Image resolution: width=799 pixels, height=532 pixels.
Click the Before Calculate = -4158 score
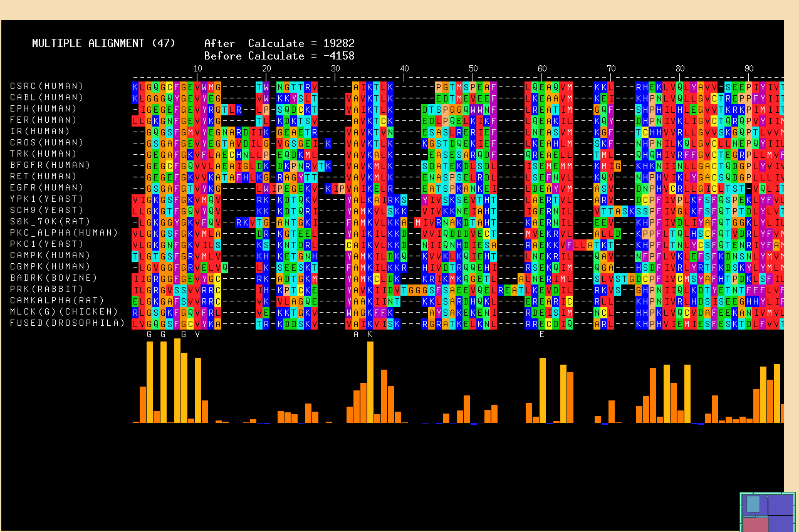[279, 56]
